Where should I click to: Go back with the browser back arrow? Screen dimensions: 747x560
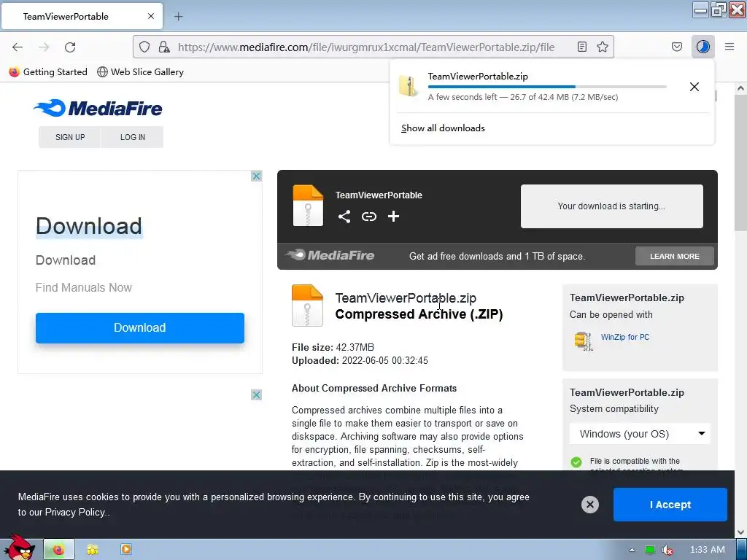tap(18, 47)
